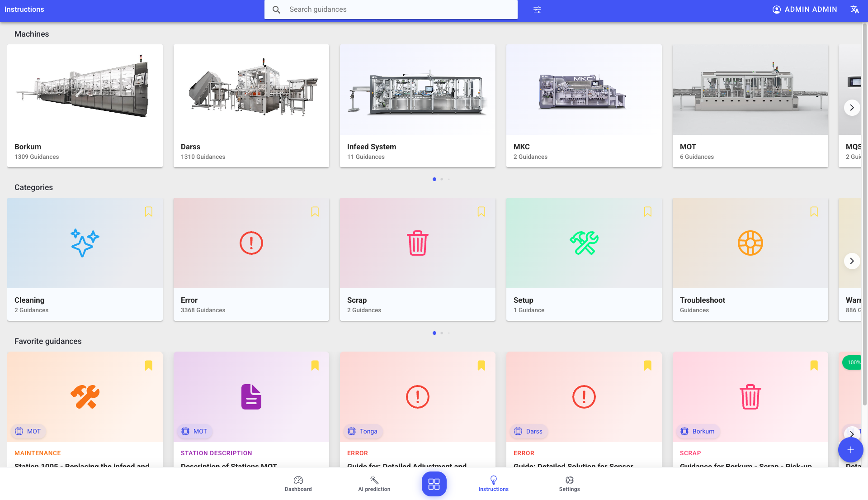This screenshot has height=500, width=868.
Task: Remove bookmark from Darss error guidance
Action: pos(648,366)
